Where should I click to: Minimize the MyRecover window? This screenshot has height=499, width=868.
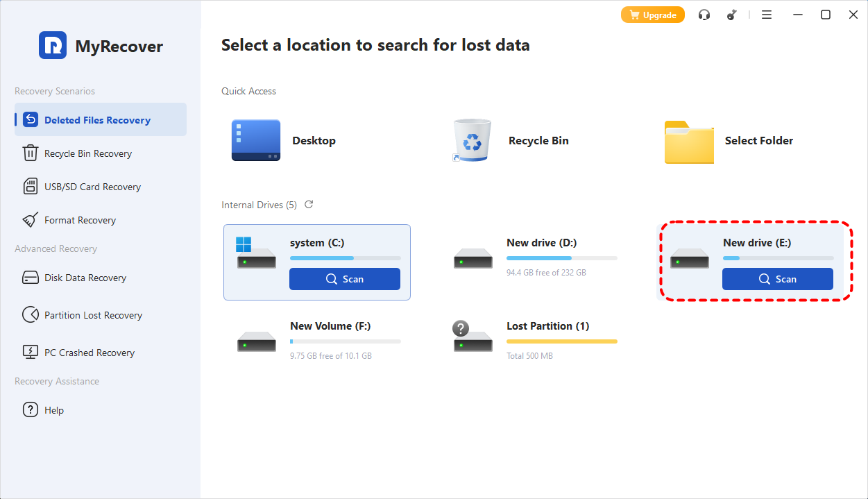click(x=797, y=15)
